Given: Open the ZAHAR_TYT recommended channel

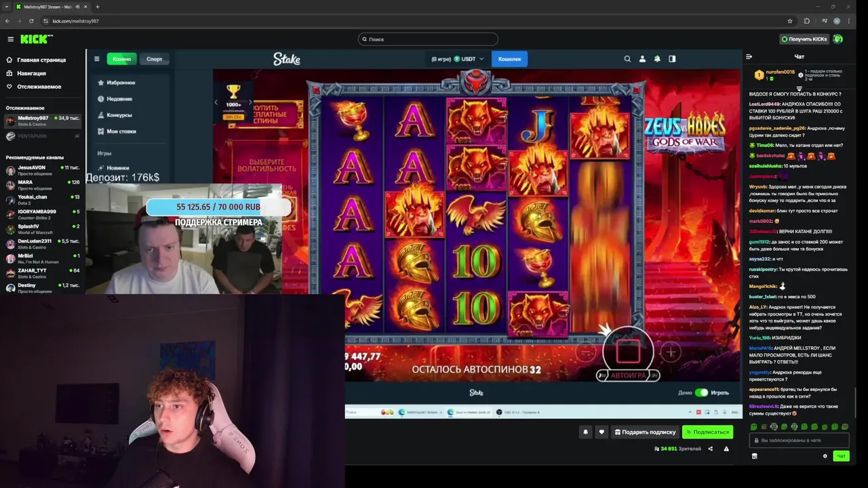Looking at the screenshot, I should pyautogui.click(x=43, y=273).
